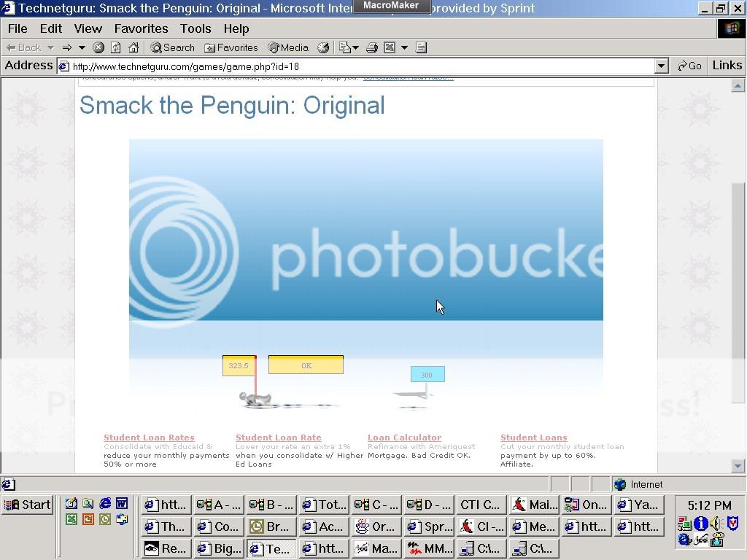Open the Search pane

172,47
